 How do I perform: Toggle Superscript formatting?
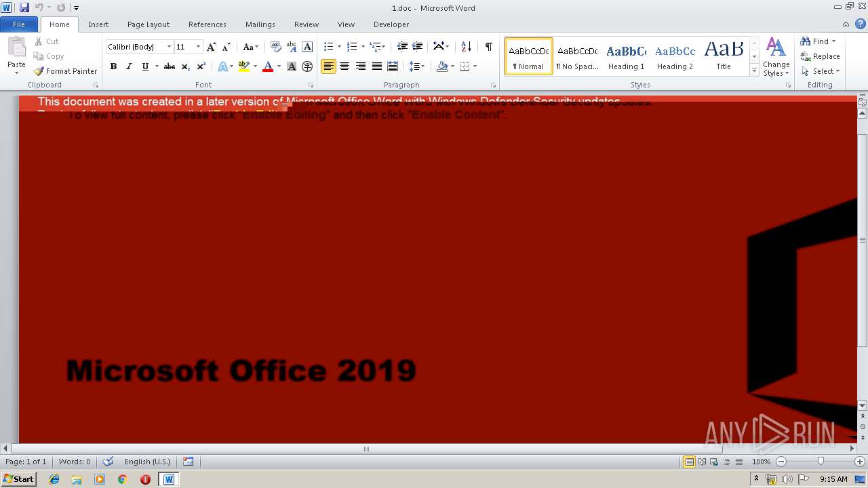click(x=201, y=66)
